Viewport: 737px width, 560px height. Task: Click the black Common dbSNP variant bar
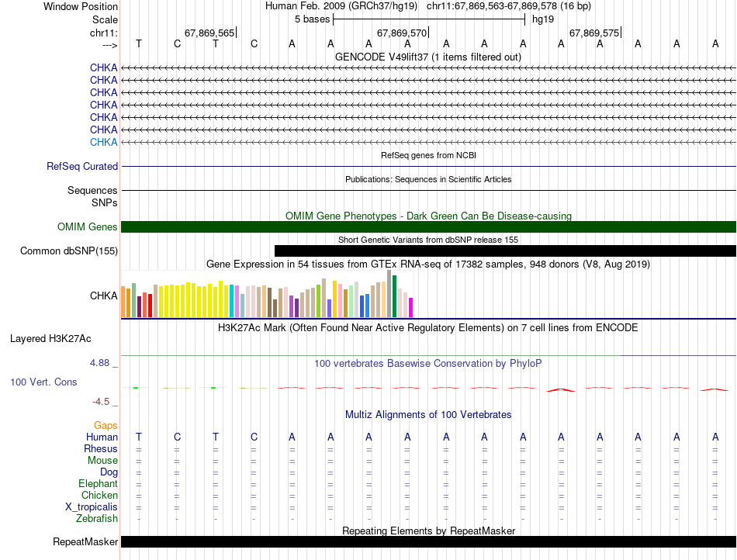coord(505,251)
